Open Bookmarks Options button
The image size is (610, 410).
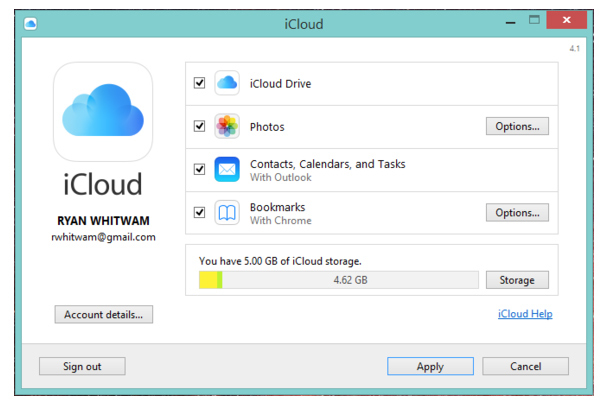[x=517, y=212]
